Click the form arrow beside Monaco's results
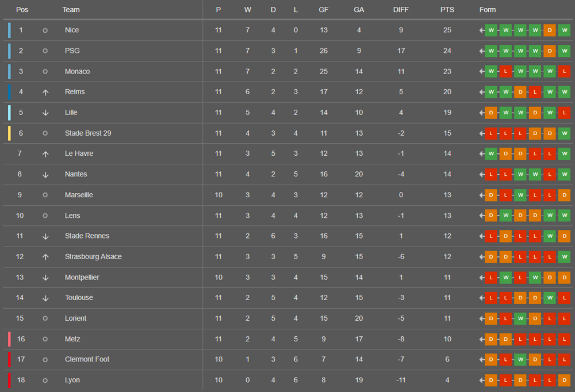Viewport: 575px width, 392px height. tap(482, 71)
